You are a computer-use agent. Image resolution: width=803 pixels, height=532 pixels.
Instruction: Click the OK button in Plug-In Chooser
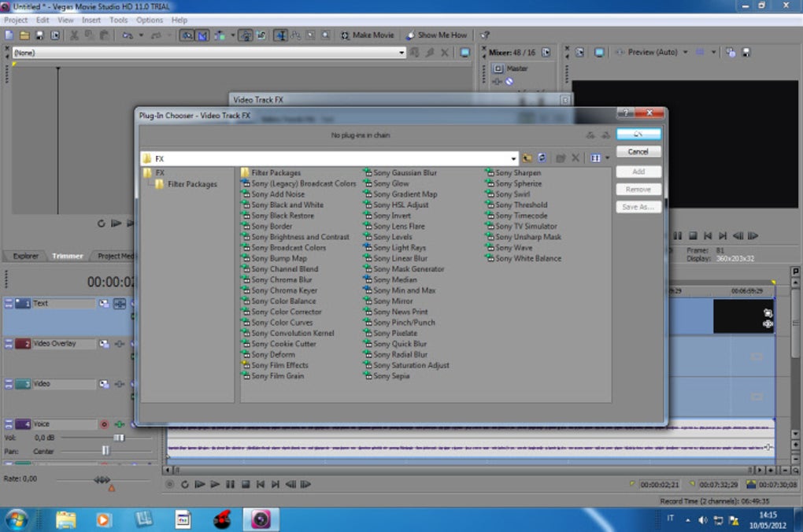tap(638, 134)
